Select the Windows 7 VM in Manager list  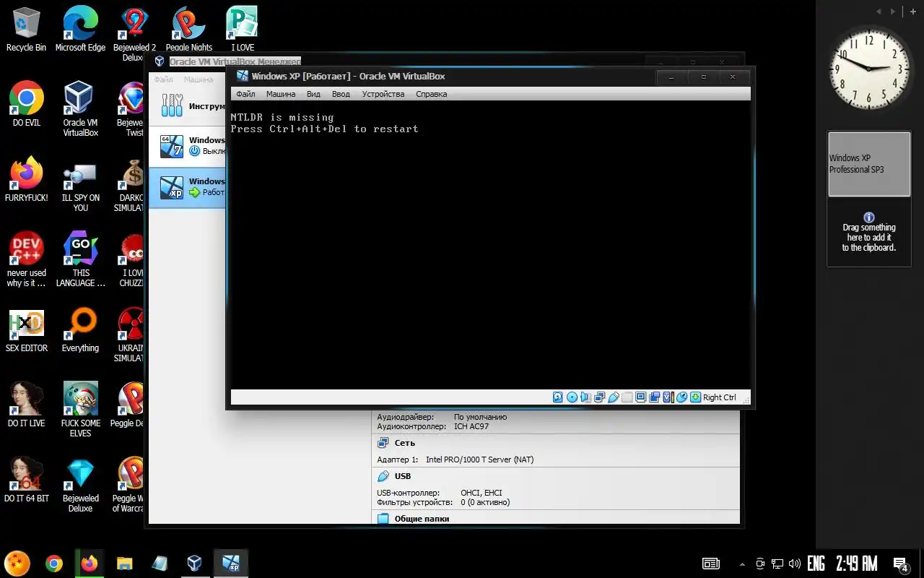(x=188, y=147)
